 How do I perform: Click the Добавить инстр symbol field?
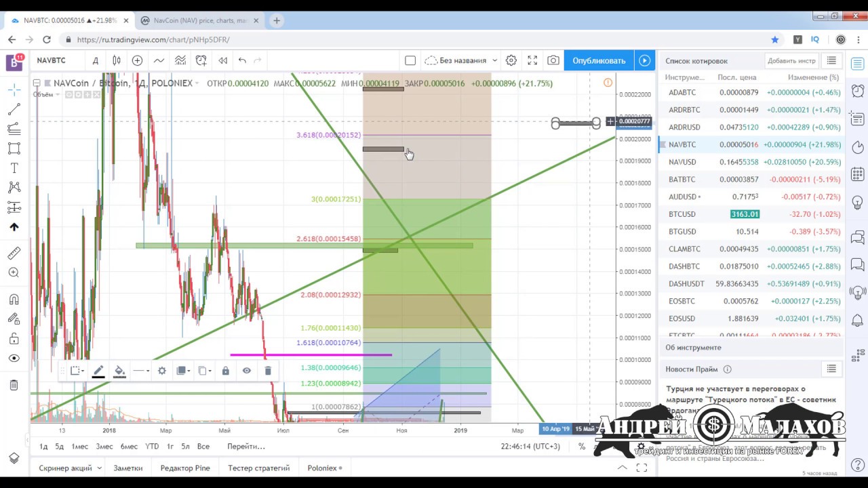pos(791,61)
